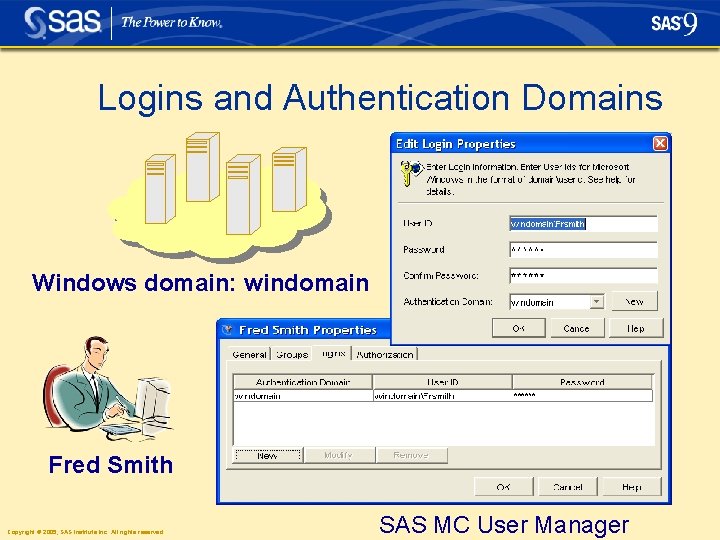The image size is (720, 540).
Task: Switch to the General tab
Action: click(x=249, y=354)
